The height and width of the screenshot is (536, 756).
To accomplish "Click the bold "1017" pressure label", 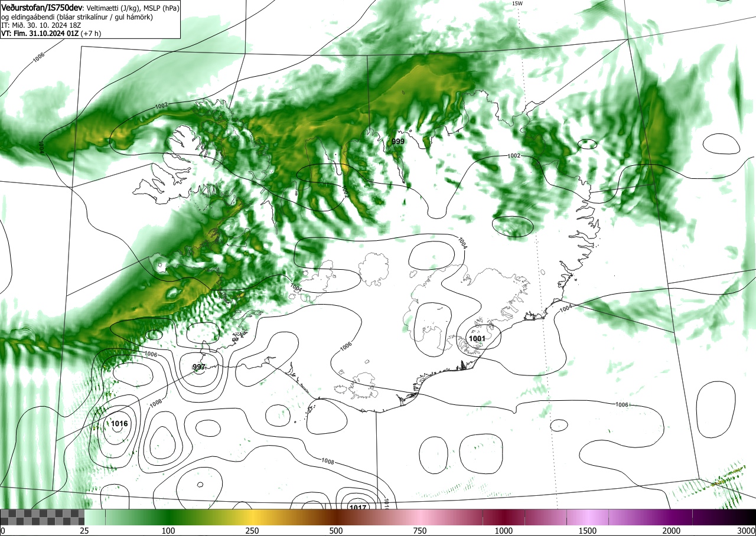I will point(358,508).
